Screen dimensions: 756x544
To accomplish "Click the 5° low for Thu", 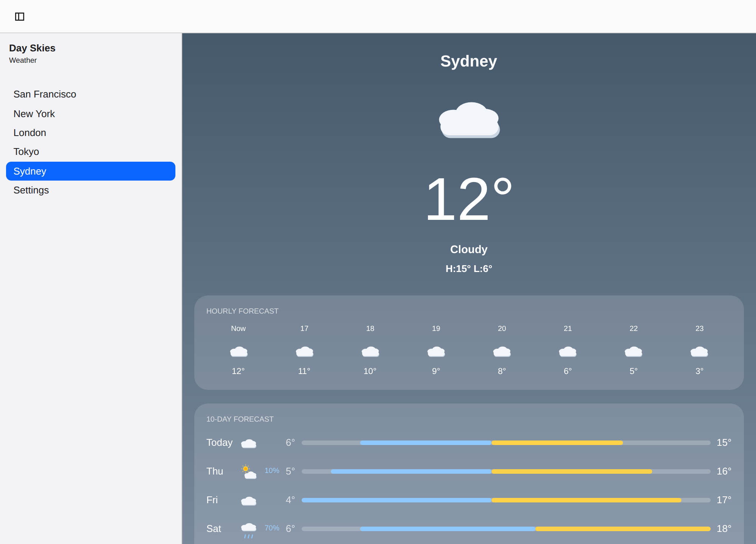I will click(x=290, y=471).
